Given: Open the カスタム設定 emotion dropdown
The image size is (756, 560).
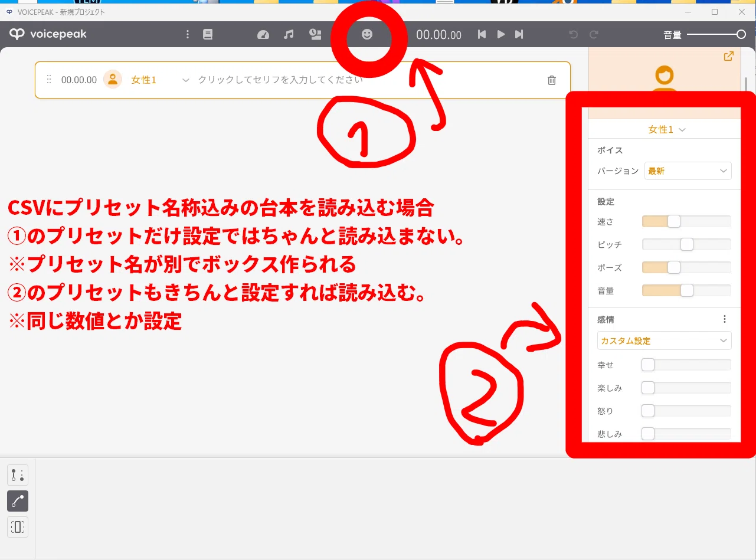Looking at the screenshot, I should (665, 340).
